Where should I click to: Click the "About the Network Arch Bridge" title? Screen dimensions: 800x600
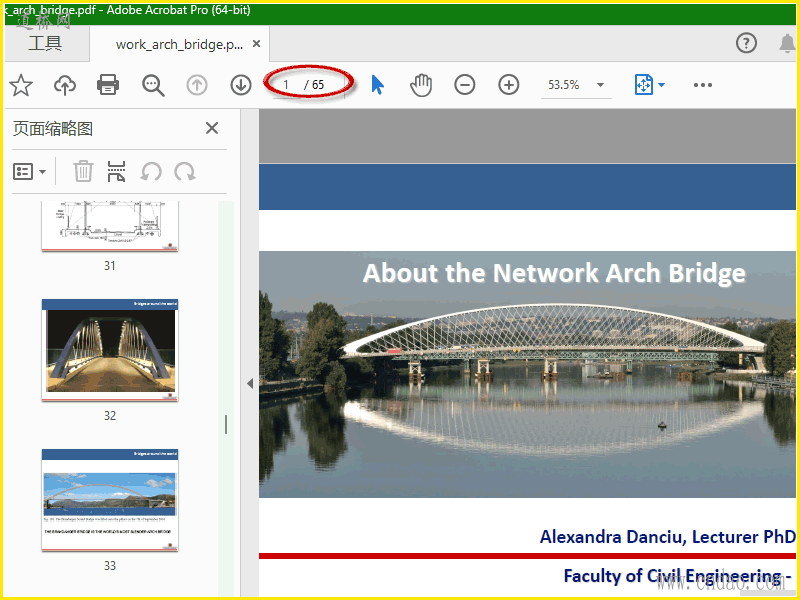554,273
